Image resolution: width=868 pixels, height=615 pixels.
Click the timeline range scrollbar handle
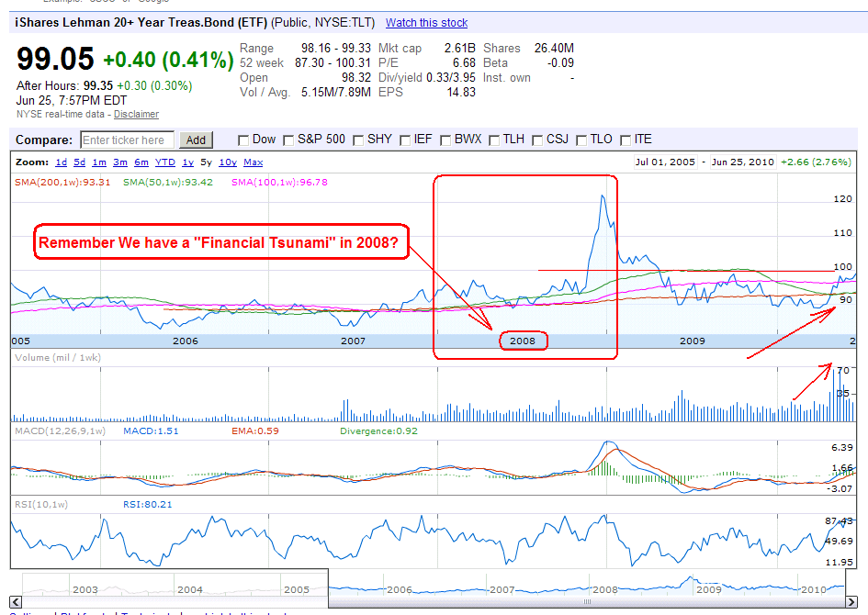click(x=587, y=602)
